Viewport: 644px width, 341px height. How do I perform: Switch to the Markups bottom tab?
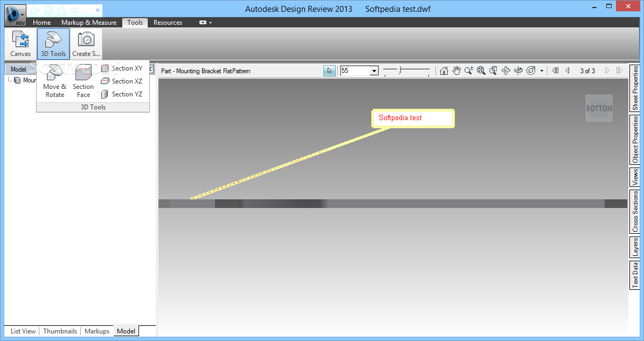[x=97, y=331]
